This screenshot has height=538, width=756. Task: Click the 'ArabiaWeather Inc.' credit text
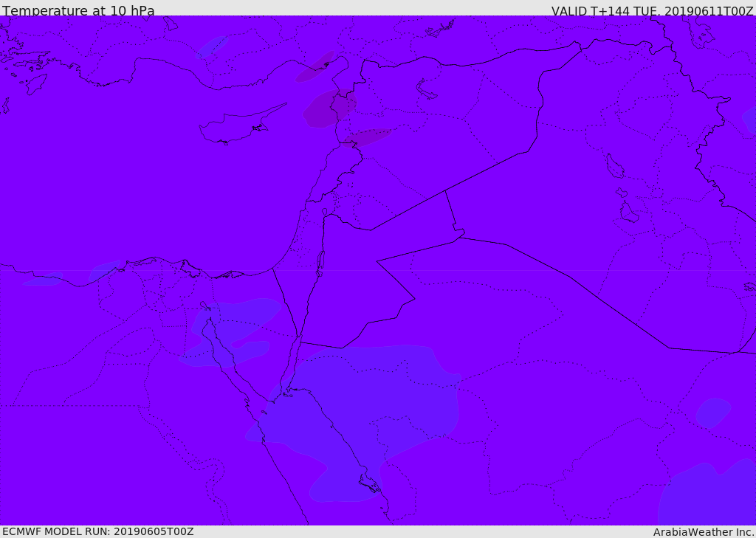704,532
